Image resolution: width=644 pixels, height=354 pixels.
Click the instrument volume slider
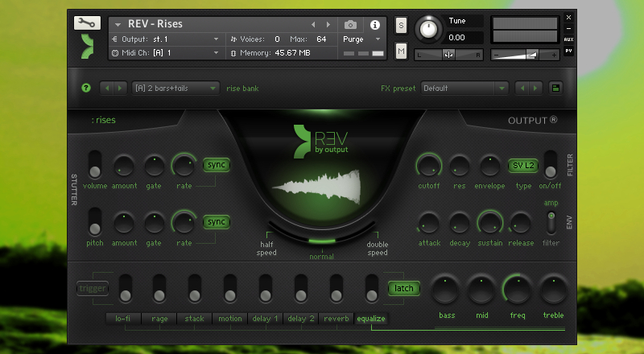pyautogui.click(x=525, y=55)
